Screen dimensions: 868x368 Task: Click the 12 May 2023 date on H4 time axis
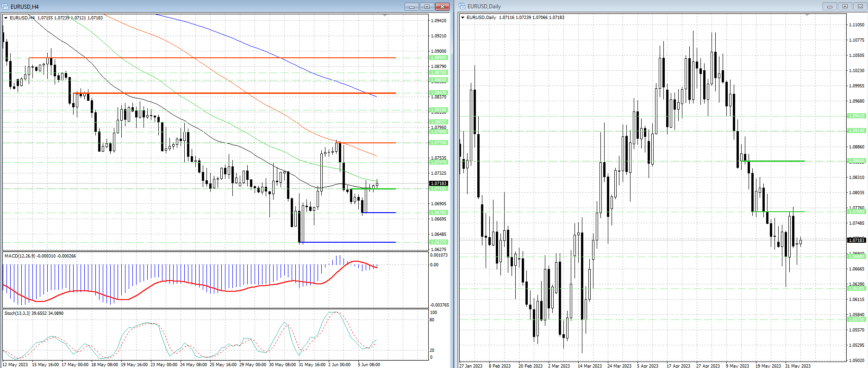coord(16,365)
